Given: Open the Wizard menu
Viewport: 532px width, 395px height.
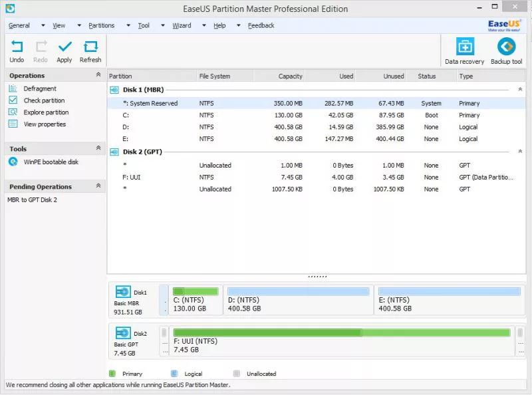Looking at the screenshot, I should tap(182, 25).
